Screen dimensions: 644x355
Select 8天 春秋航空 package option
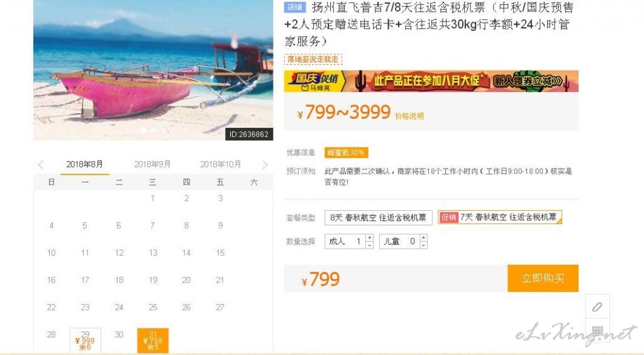(x=378, y=217)
